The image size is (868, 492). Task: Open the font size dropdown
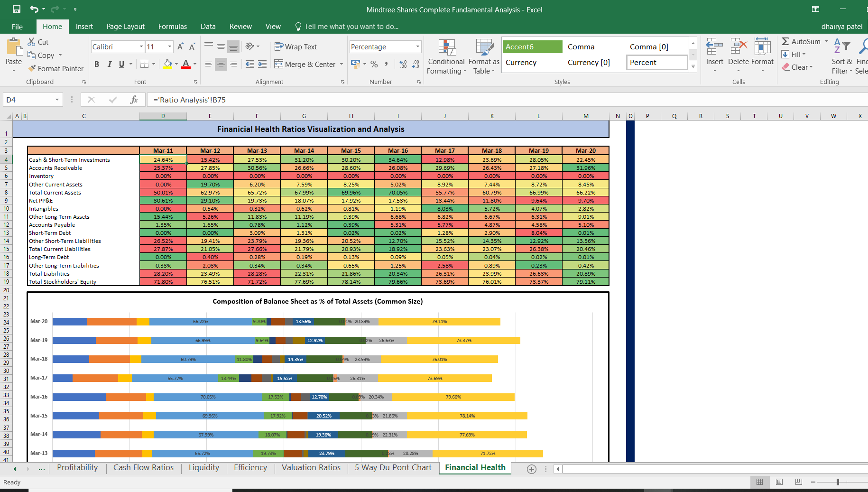coord(170,46)
